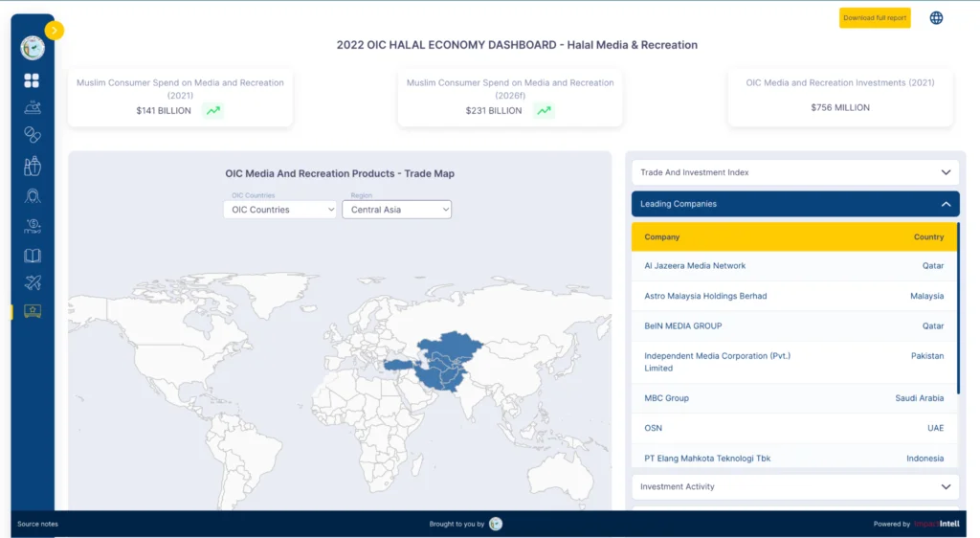Click the Company column header
Image resolution: width=980 pixels, height=538 pixels.
point(662,237)
